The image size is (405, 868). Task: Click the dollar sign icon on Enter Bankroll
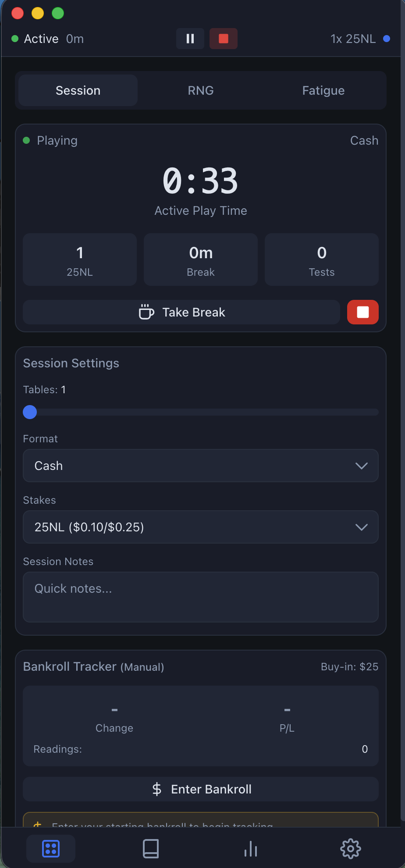[156, 789]
